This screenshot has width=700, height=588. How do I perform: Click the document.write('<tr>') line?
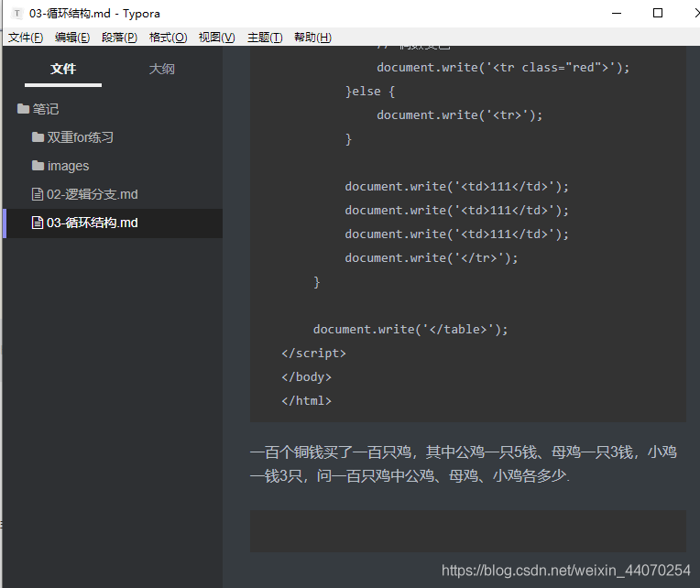click(x=460, y=115)
